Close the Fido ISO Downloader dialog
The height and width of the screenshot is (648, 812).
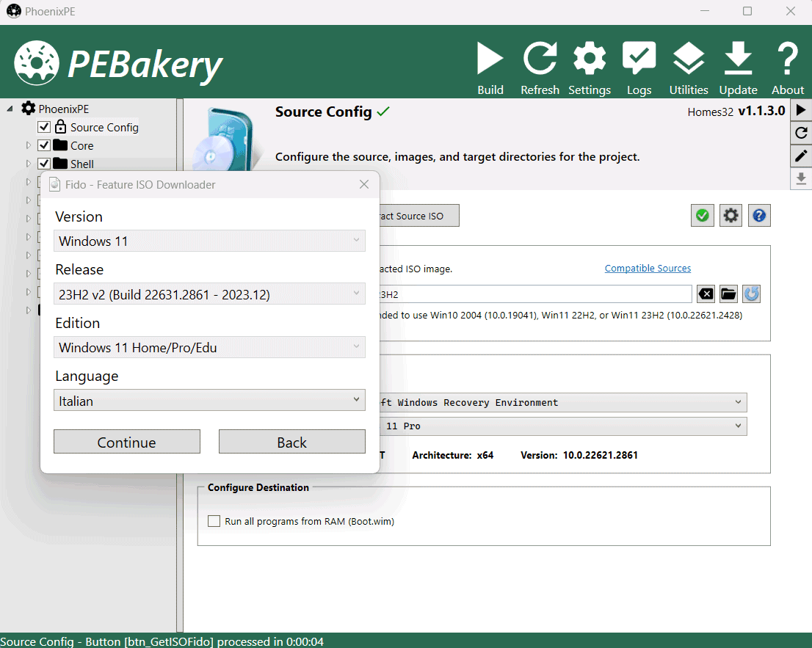pyautogui.click(x=364, y=184)
